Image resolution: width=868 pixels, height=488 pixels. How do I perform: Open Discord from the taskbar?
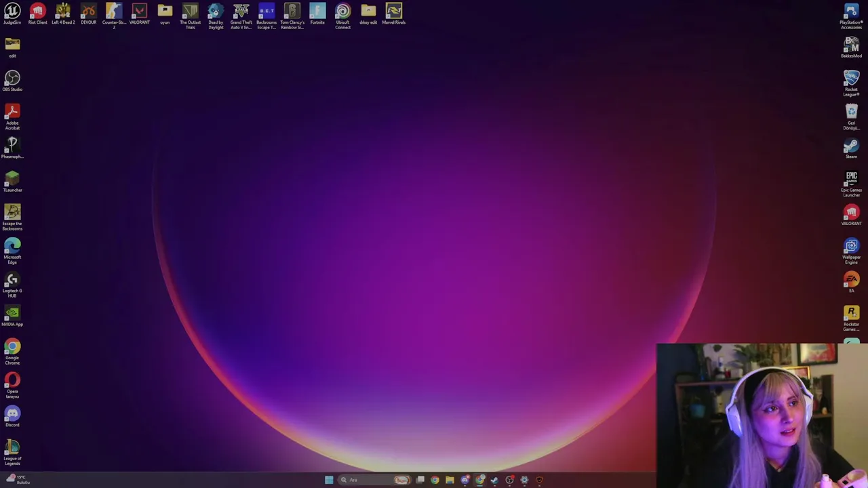tap(465, 480)
